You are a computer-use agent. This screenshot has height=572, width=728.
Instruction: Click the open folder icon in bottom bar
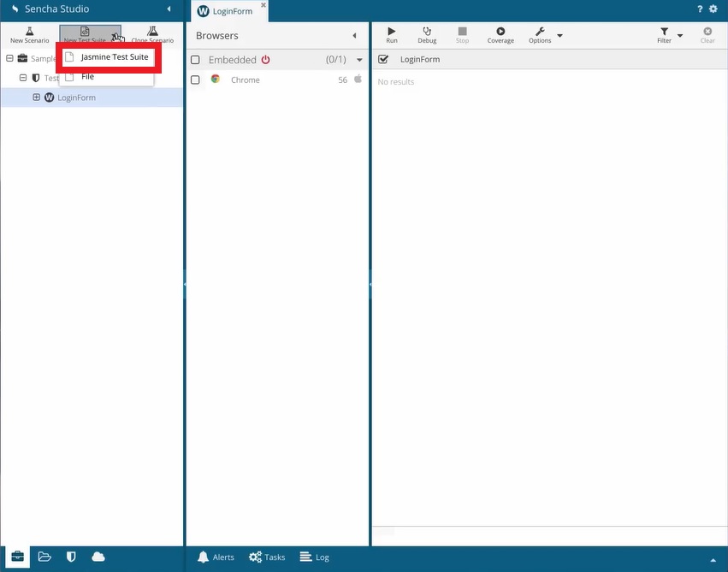[44, 557]
